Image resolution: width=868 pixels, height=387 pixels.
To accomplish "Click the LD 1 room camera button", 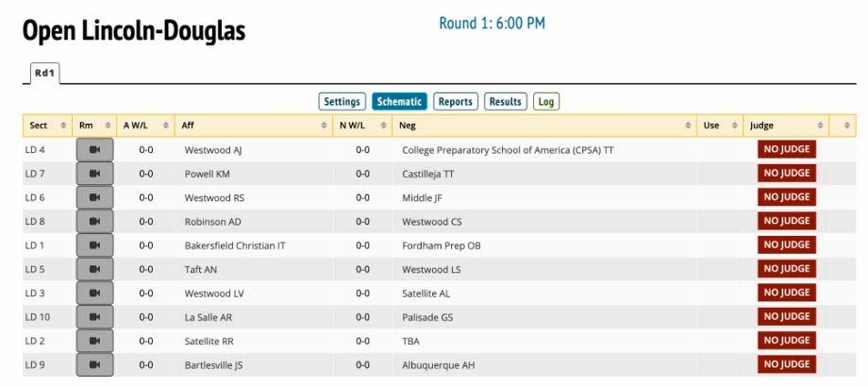I will (94, 244).
